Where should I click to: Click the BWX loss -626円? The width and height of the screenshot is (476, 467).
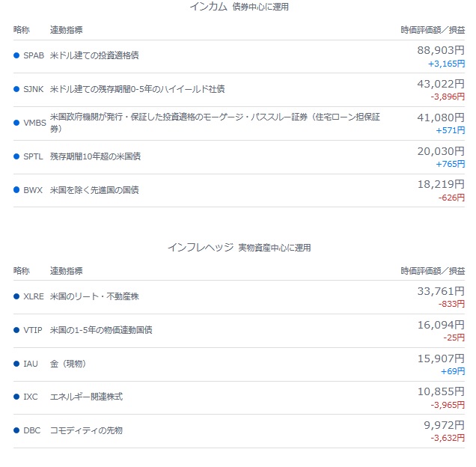pos(451,198)
